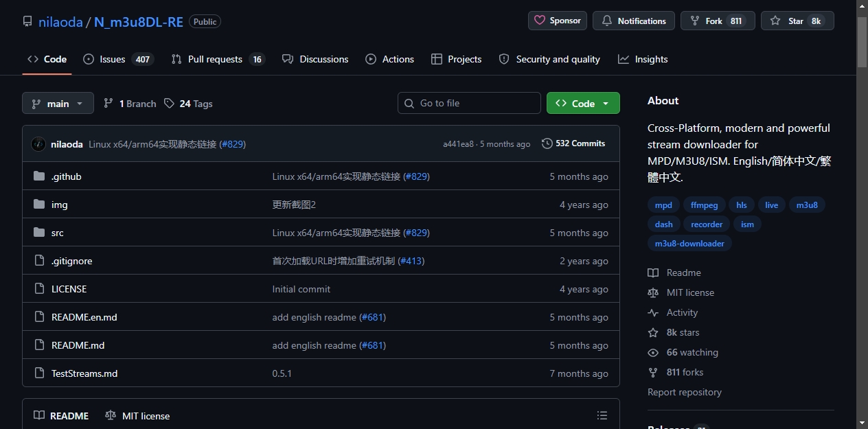Viewport: 868px width, 429px height.
Task: Click folder icon of src row
Action: pyautogui.click(x=39, y=233)
